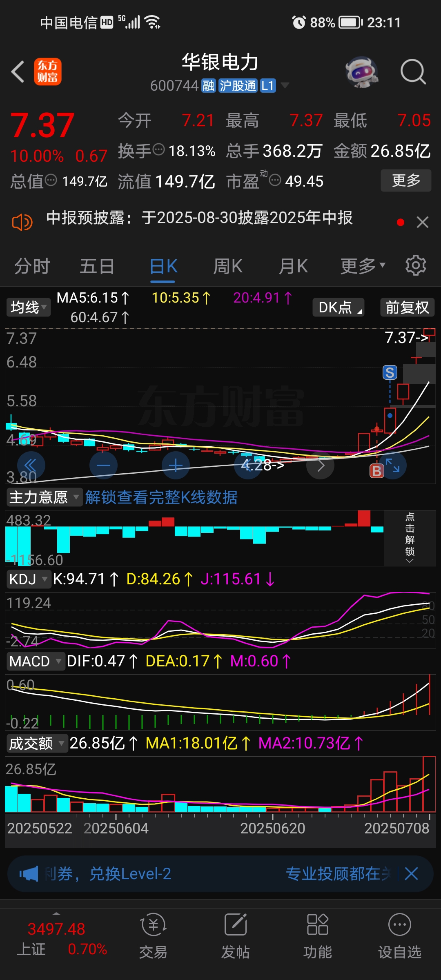Zoom out K-line with minus button
Image resolution: width=441 pixels, height=980 pixels.
(103, 465)
